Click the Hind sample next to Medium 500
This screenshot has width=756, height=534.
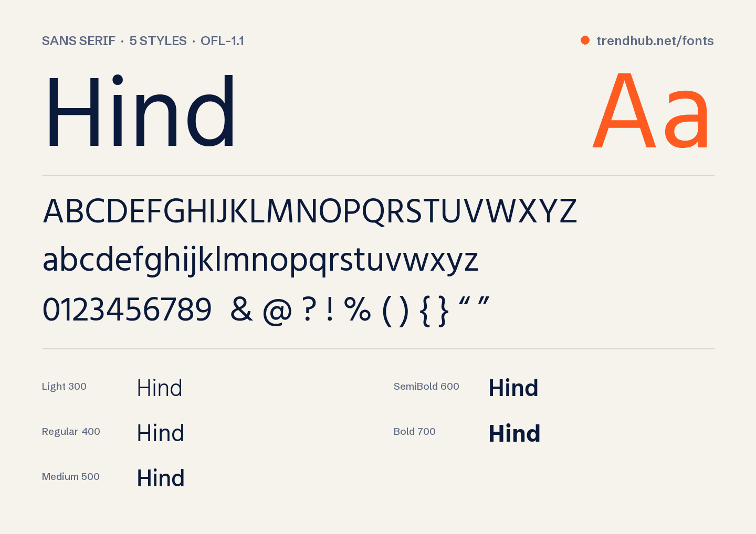coord(161,479)
